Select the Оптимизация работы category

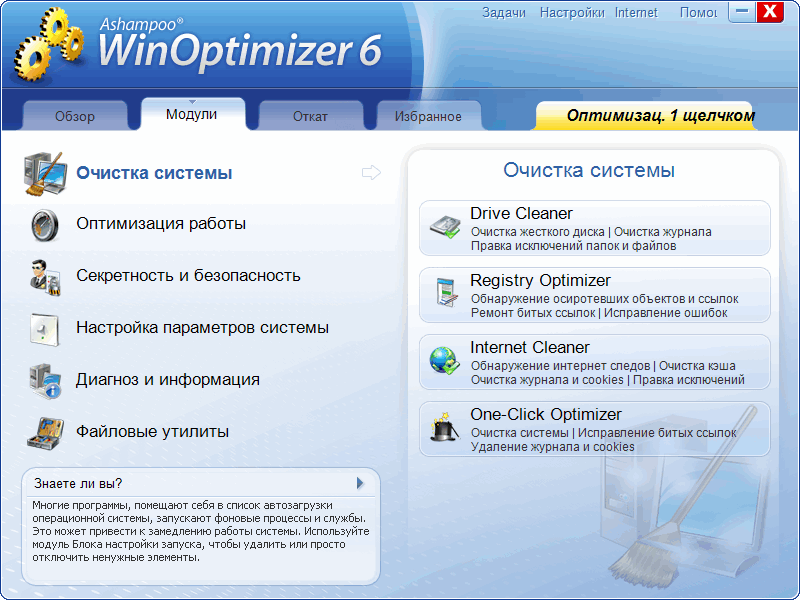point(161,223)
